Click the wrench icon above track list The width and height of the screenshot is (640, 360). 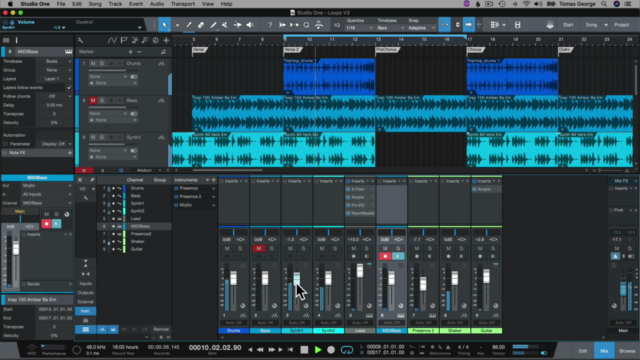click(x=80, y=40)
